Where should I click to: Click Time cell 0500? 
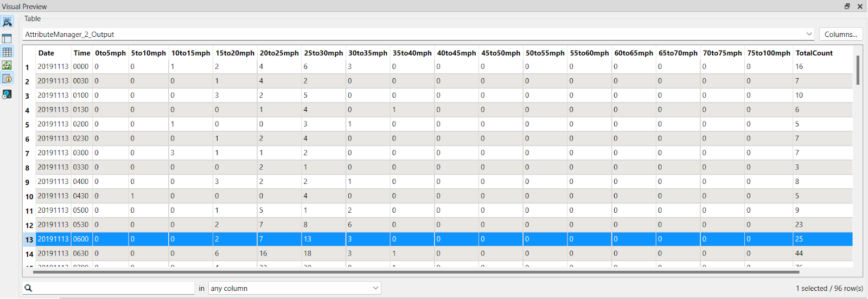82,210
